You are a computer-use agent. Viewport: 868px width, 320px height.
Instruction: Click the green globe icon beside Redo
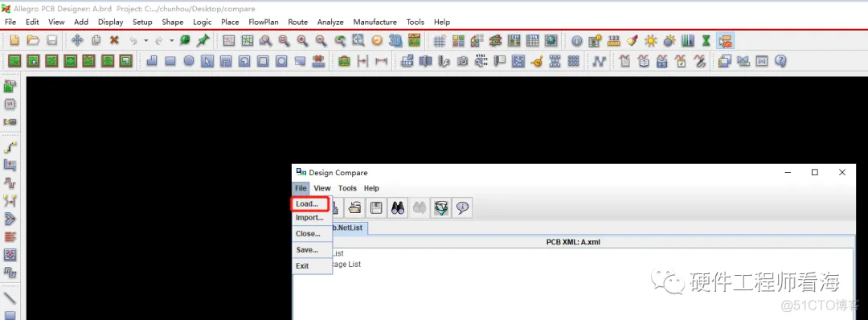pyautogui.click(x=185, y=40)
